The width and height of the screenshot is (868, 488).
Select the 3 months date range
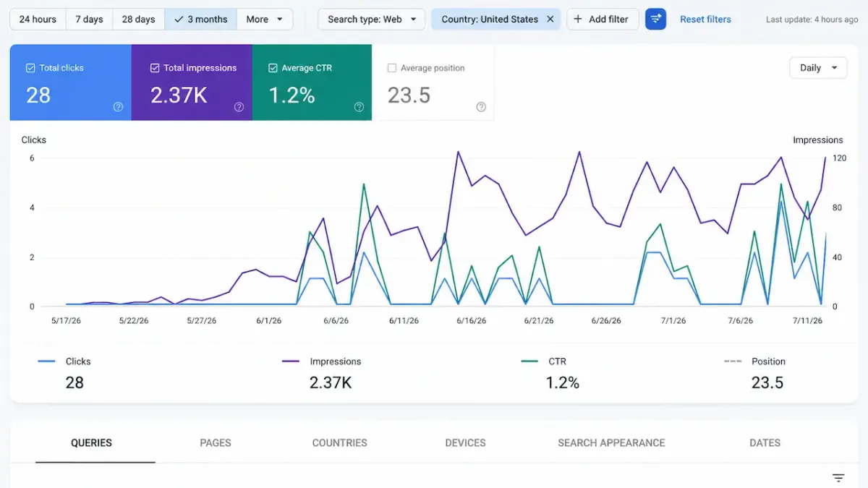point(200,20)
